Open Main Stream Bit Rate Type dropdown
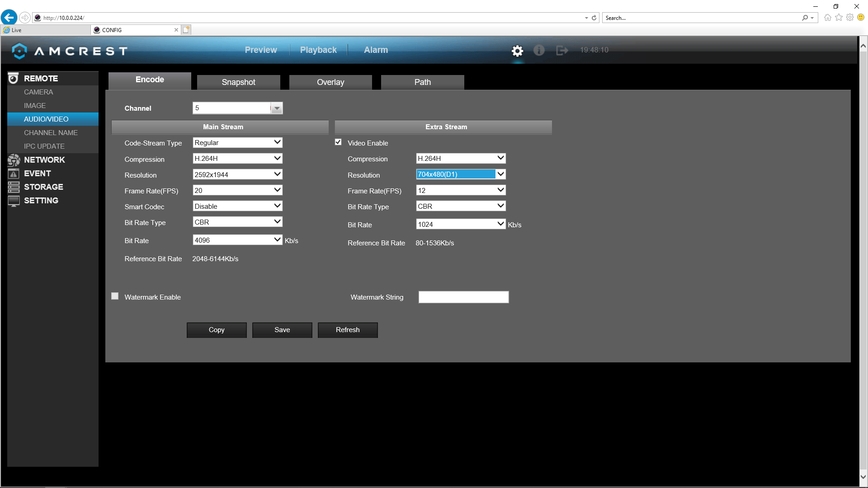The height and width of the screenshot is (488, 868). [237, 222]
